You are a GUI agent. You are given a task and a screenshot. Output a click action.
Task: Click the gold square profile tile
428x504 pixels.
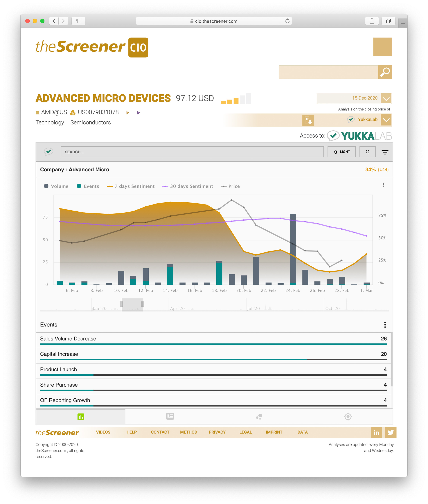(382, 47)
